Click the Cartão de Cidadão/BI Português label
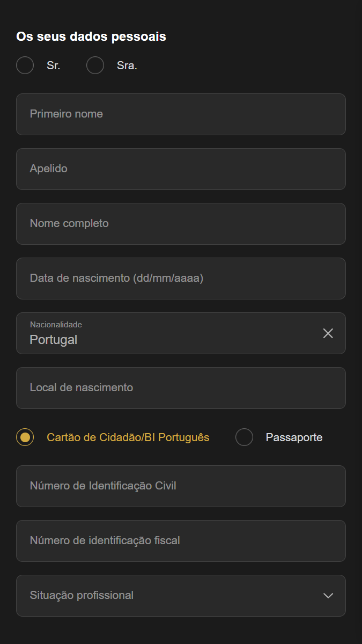362x644 pixels. pyautogui.click(x=128, y=437)
